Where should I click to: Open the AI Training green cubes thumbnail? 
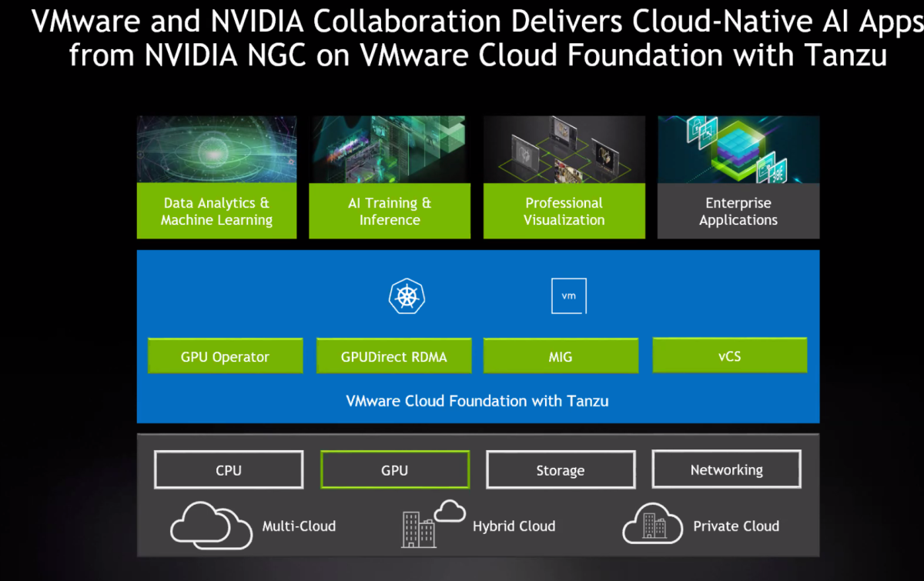(390, 149)
